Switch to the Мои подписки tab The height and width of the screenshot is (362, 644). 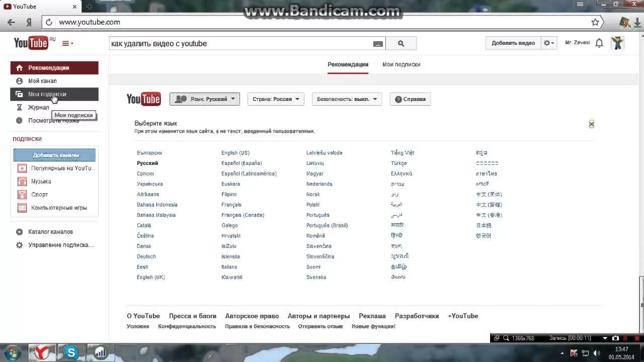coord(401,64)
